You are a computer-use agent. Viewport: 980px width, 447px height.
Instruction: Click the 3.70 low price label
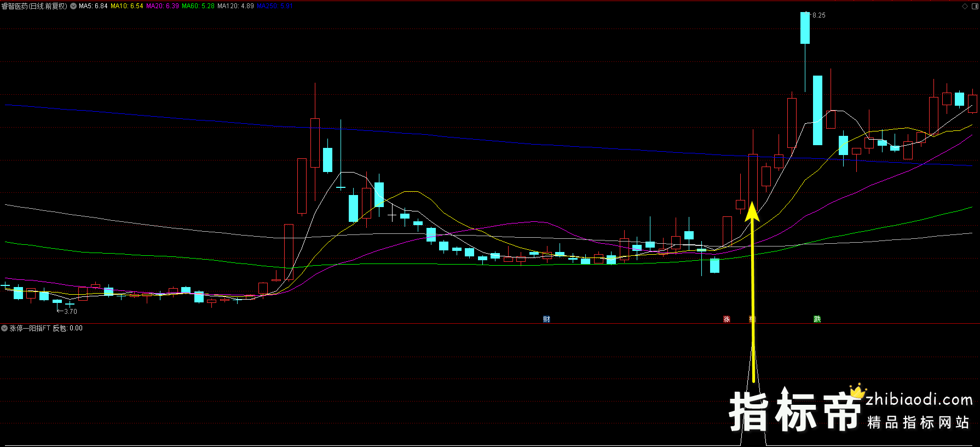(x=71, y=311)
